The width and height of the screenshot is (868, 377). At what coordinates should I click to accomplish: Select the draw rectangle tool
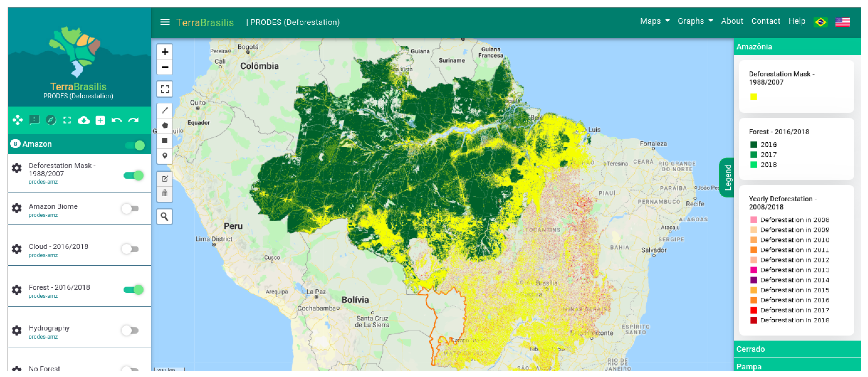pos(165,141)
